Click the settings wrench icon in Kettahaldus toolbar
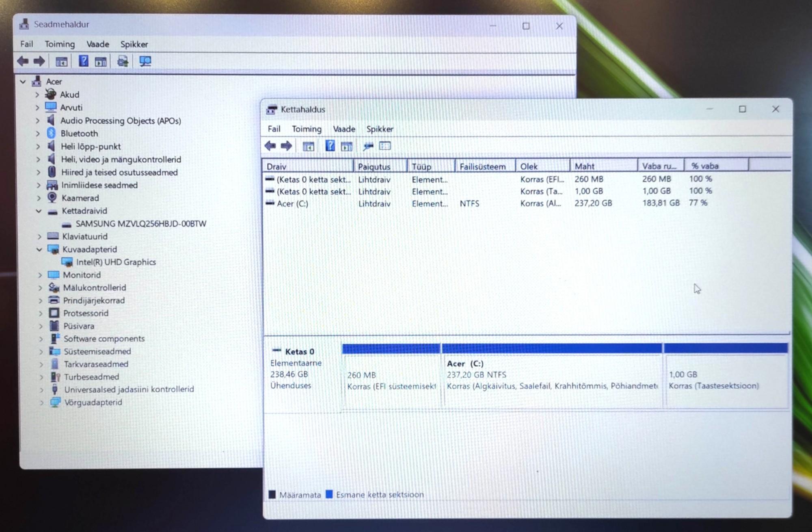This screenshot has width=812, height=532. [x=368, y=146]
